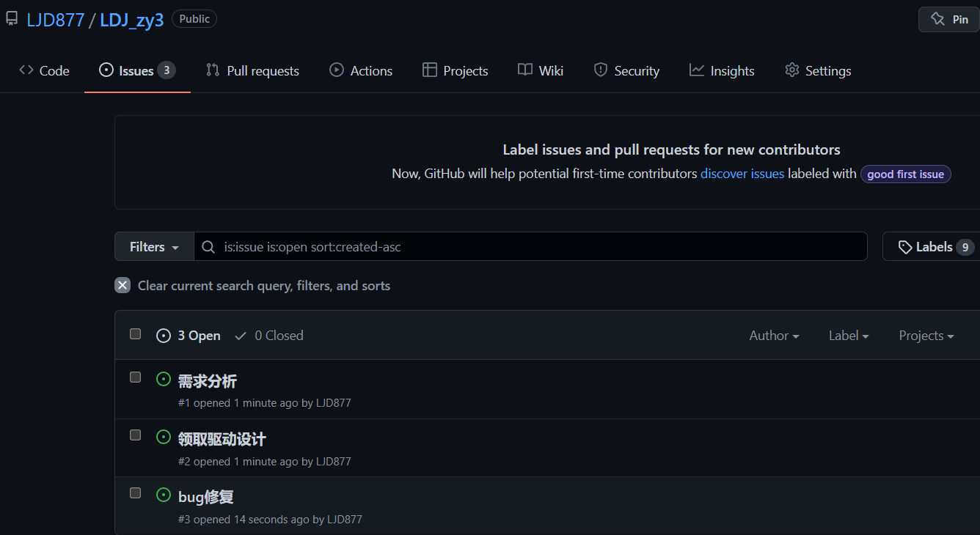980x535 pixels.
Task: Tick the checkbox for issue bug修复
Action: point(135,493)
